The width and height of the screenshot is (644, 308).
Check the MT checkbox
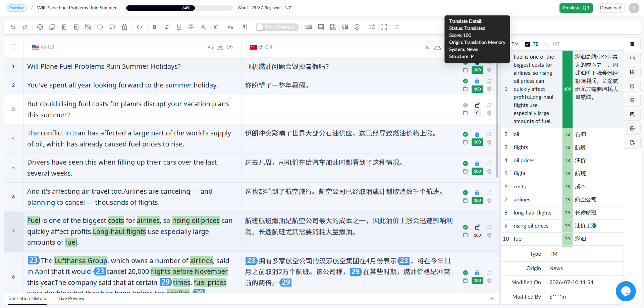[x=548, y=44]
